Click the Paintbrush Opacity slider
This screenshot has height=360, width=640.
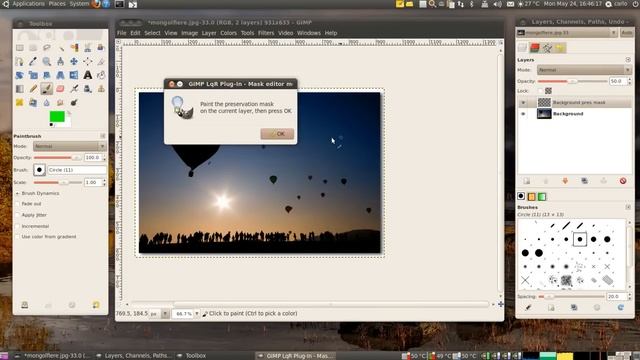pos(58,158)
